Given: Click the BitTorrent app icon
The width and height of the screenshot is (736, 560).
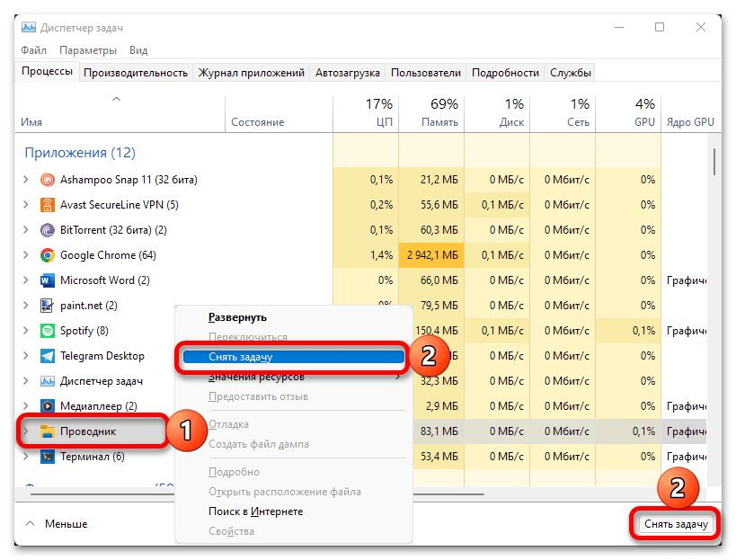Looking at the screenshot, I should pyautogui.click(x=48, y=230).
